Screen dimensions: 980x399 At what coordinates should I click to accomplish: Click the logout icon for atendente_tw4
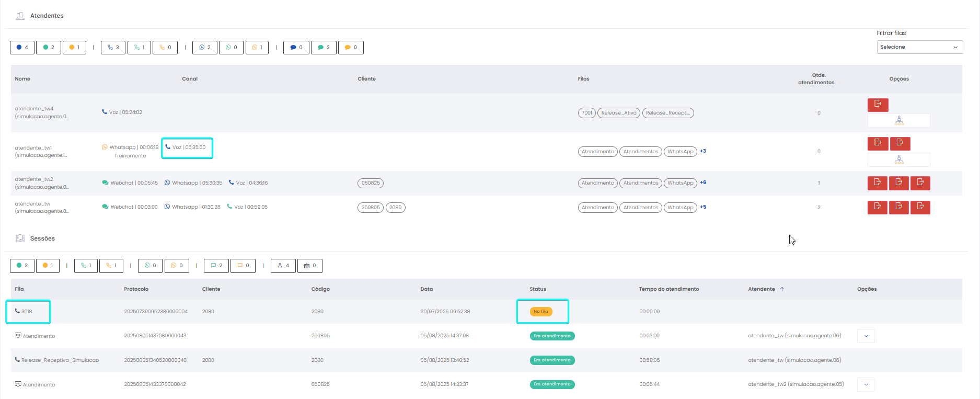(x=878, y=104)
